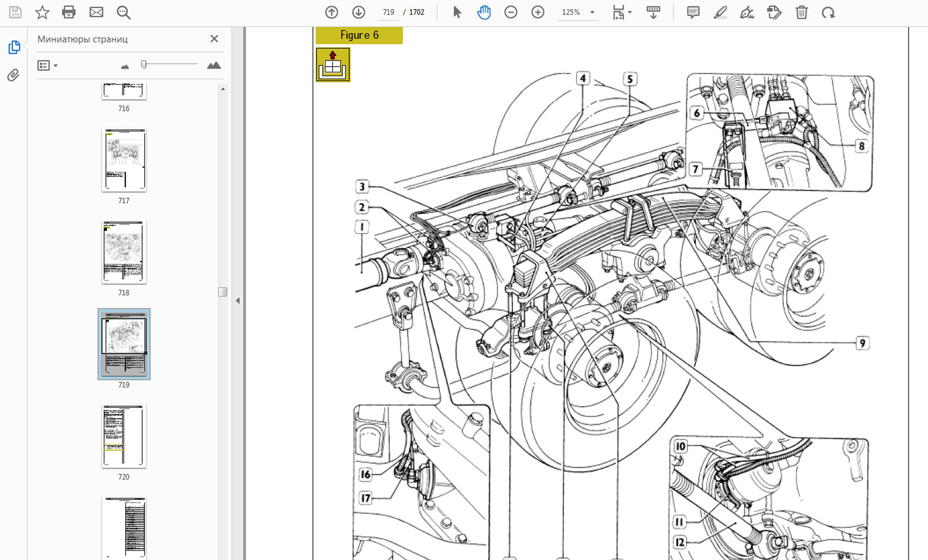Screen dimensions: 928x560
Task: Select the Hand pan tool
Action: coord(484,12)
